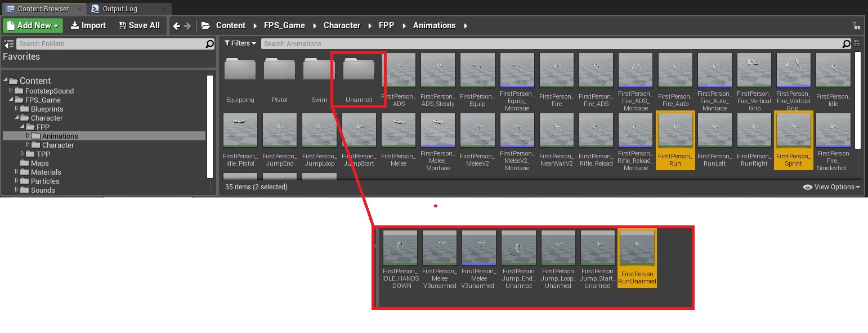Open the Equipping folder icon

pos(240,70)
